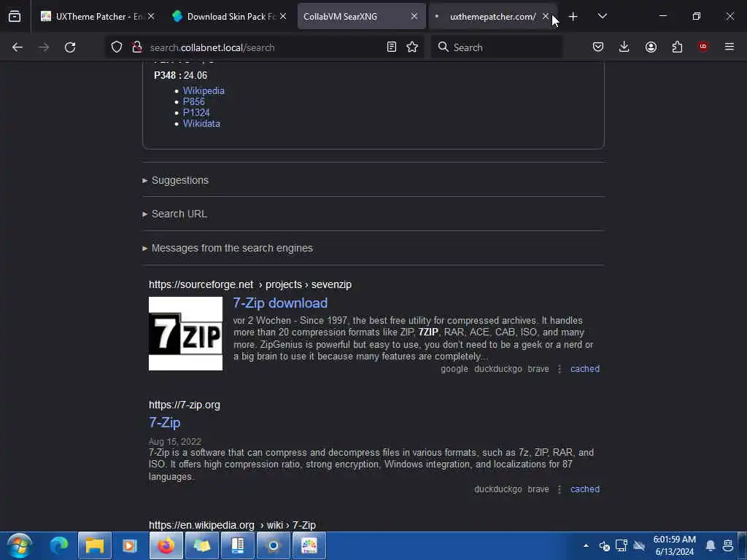The width and height of the screenshot is (747, 560).
Task: Open the P1324 link
Action: [x=196, y=112]
